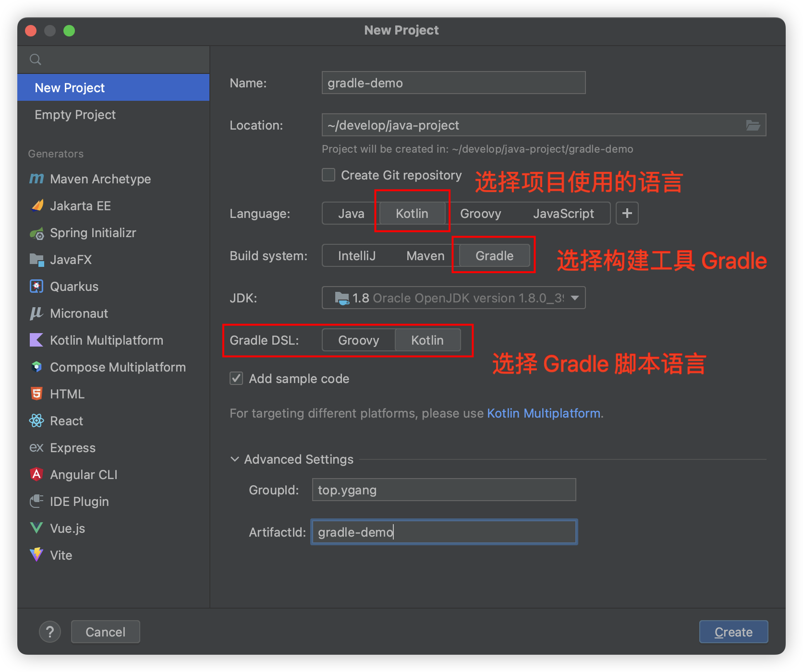Select Empty Project in the left list
803x672 pixels.
click(x=75, y=115)
